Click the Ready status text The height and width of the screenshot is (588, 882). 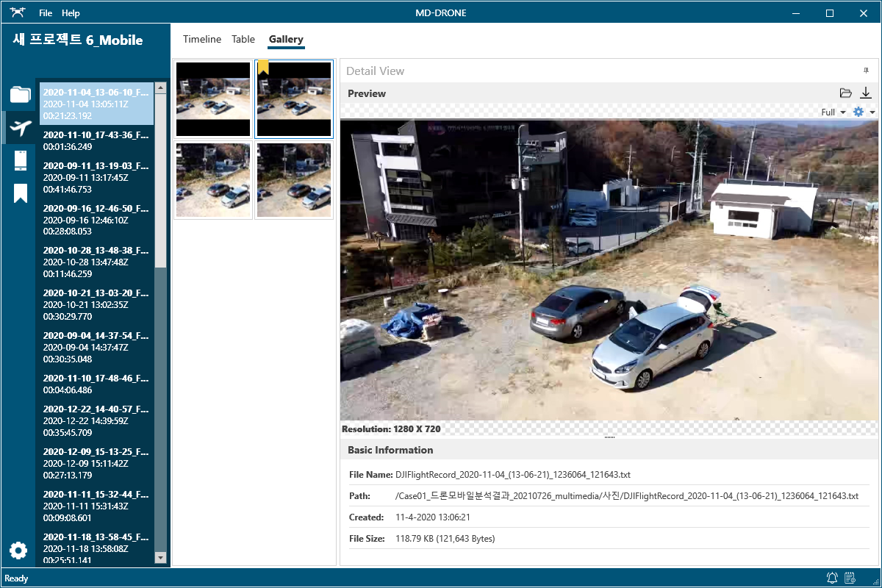click(x=16, y=578)
